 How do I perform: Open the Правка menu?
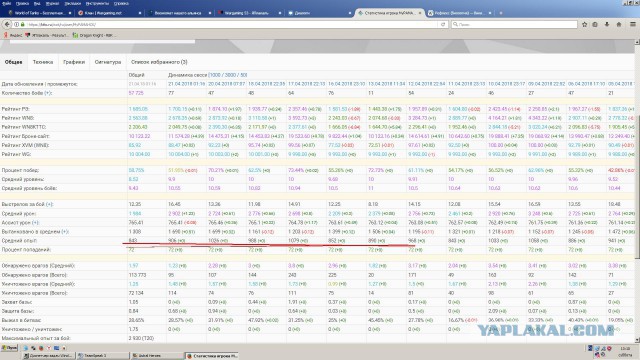click(22, 3)
